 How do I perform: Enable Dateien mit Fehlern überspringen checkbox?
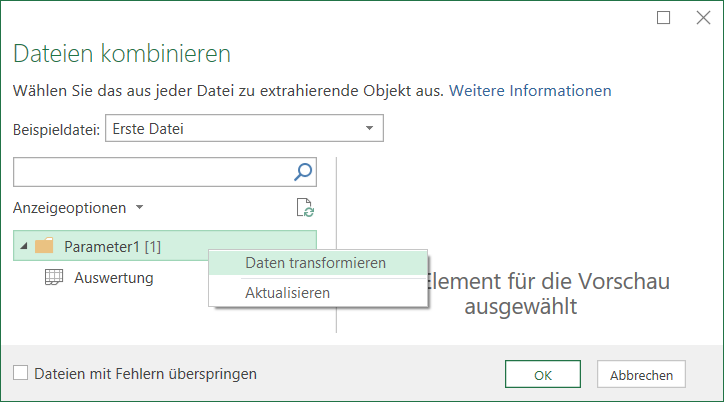point(21,374)
